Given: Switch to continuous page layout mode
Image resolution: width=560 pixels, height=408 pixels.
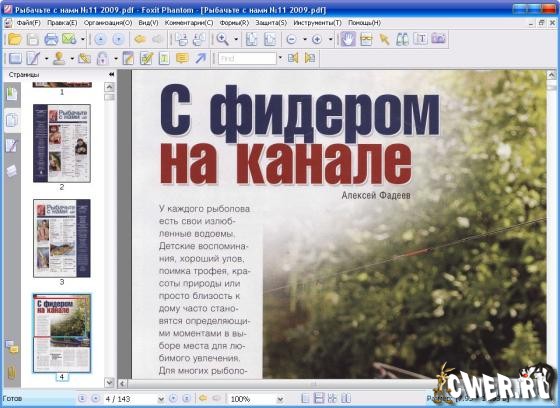Looking at the screenshot, I should click(319, 398).
